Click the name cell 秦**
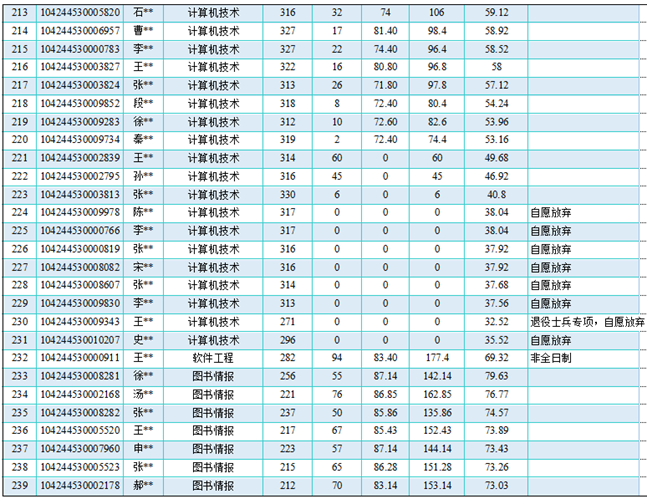 tap(144, 139)
